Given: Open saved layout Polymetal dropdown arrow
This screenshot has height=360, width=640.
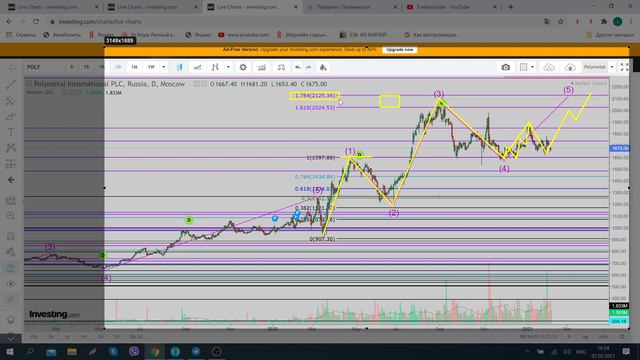Looking at the screenshot, I should pos(612,67).
